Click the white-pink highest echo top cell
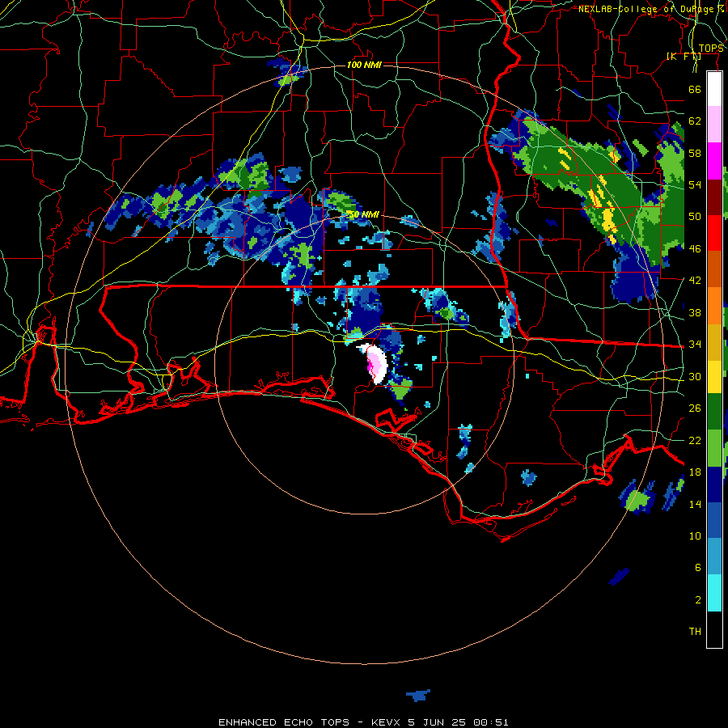 (x=375, y=365)
